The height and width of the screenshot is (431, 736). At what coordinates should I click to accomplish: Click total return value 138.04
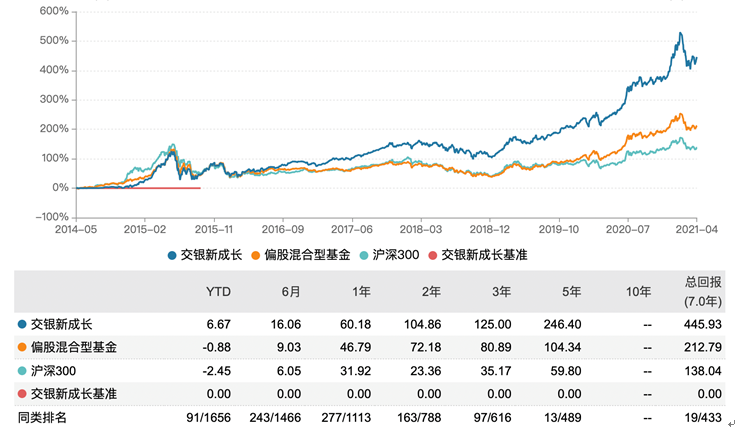[x=703, y=371]
